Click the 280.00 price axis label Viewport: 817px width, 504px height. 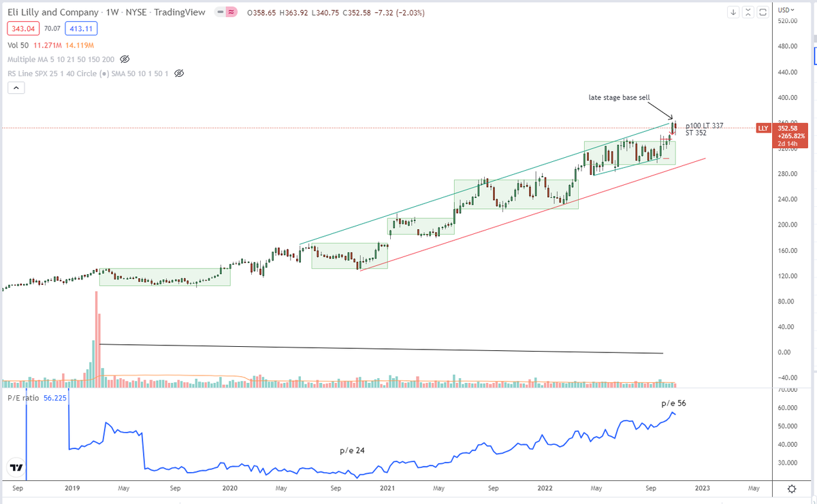tap(787, 174)
